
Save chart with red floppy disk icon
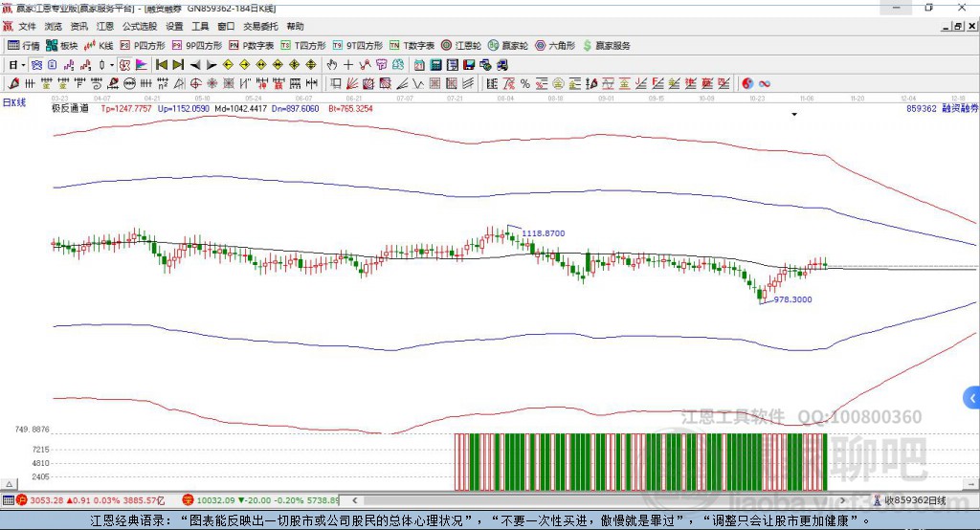[x=469, y=65]
